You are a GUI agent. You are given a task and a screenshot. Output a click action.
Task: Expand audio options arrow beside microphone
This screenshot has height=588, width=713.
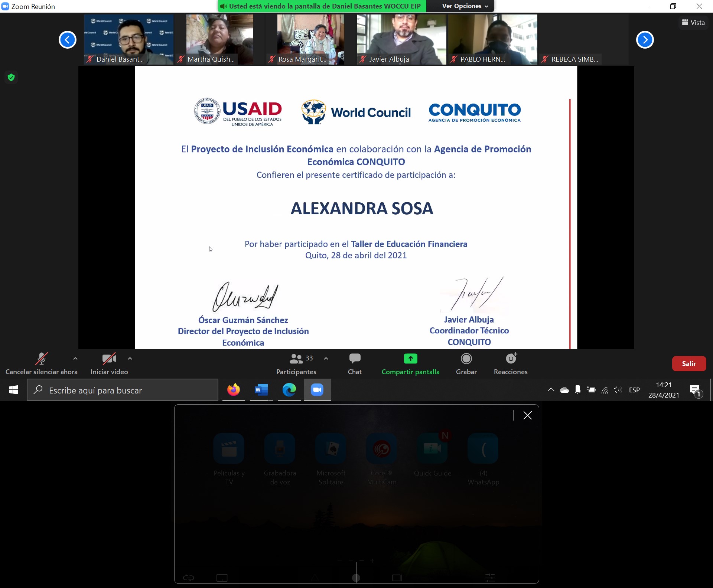click(75, 359)
